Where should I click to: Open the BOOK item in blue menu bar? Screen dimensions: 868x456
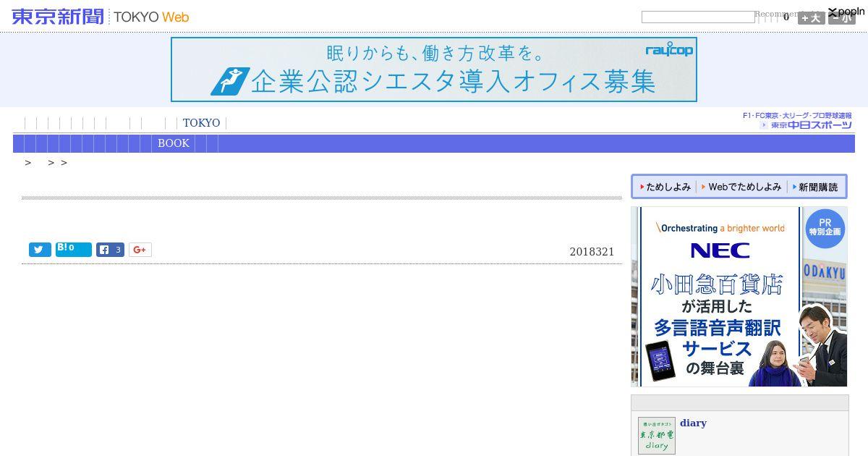[174, 143]
